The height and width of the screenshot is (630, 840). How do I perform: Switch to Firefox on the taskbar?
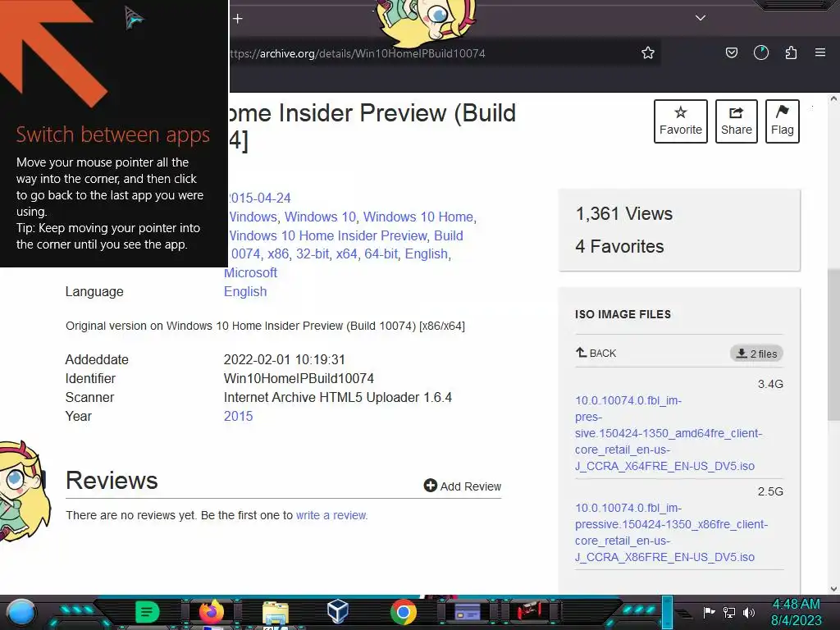[211, 612]
